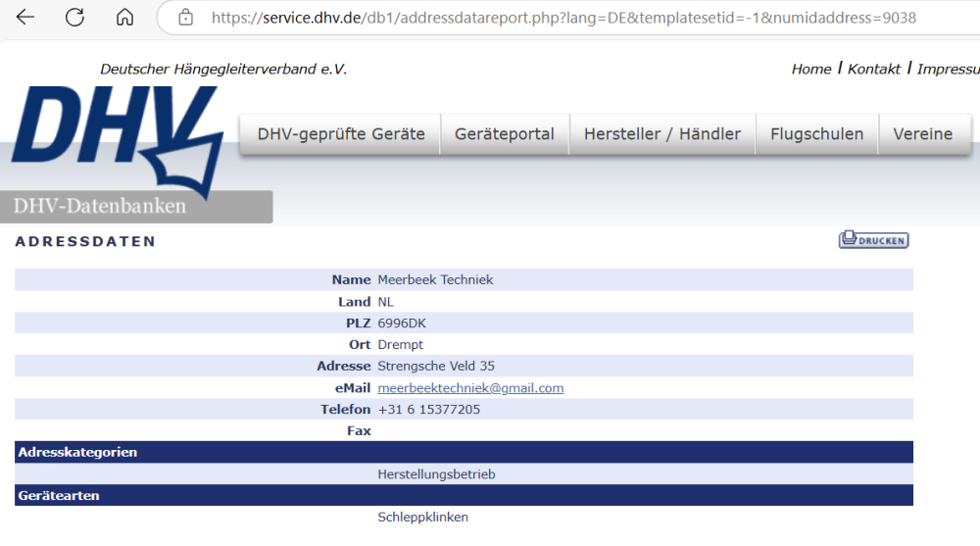Open the Flugschulen menu item

tap(817, 134)
